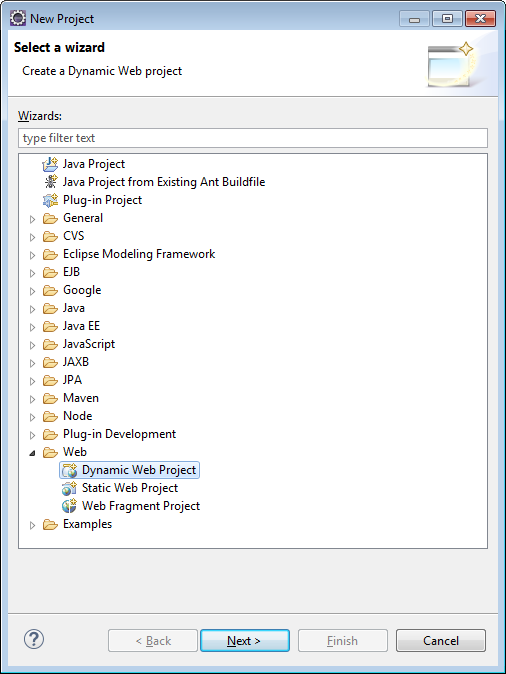Expand the Google category arrow
This screenshot has height=674, width=506.
[x=32, y=291]
